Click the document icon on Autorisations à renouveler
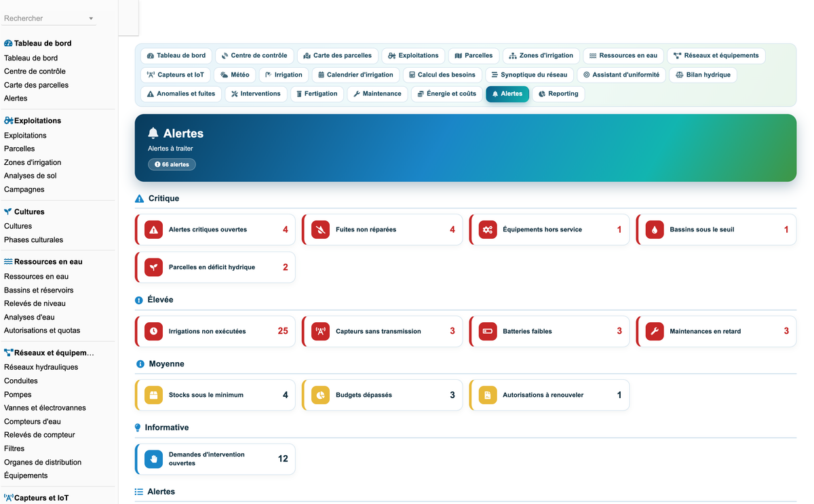Image resolution: width=814 pixels, height=504 pixels. (x=488, y=395)
